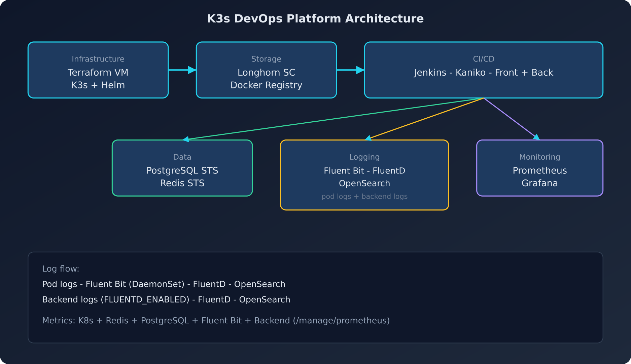Image resolution: width=631 pixels, height=364 pixels.
Task: Select the "Monitoring" box label
Action: click(x=540, y=157)
